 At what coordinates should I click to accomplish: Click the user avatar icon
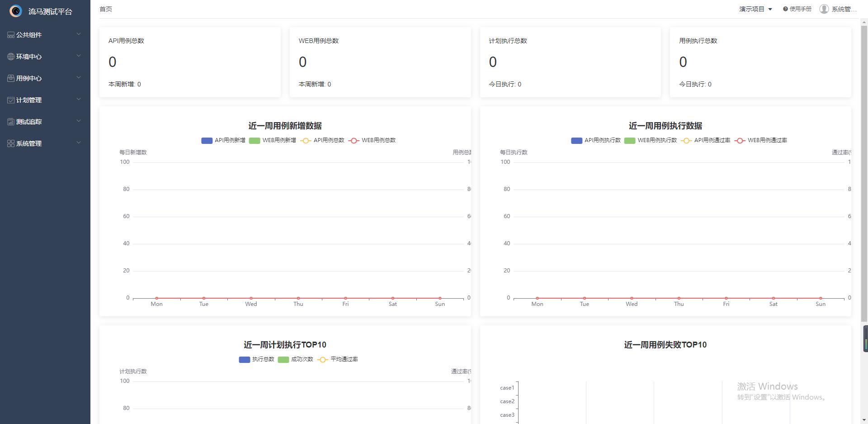tap(824, 9)
